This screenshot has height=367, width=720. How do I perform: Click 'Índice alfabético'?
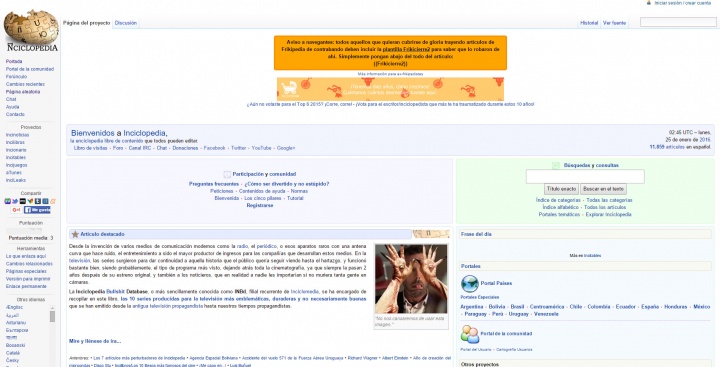pos(560,208)
